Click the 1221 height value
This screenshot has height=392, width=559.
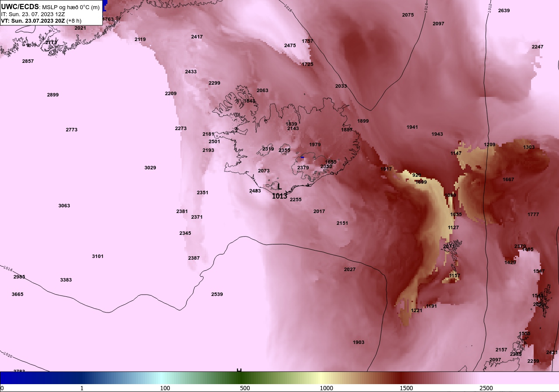click(417, 310)
